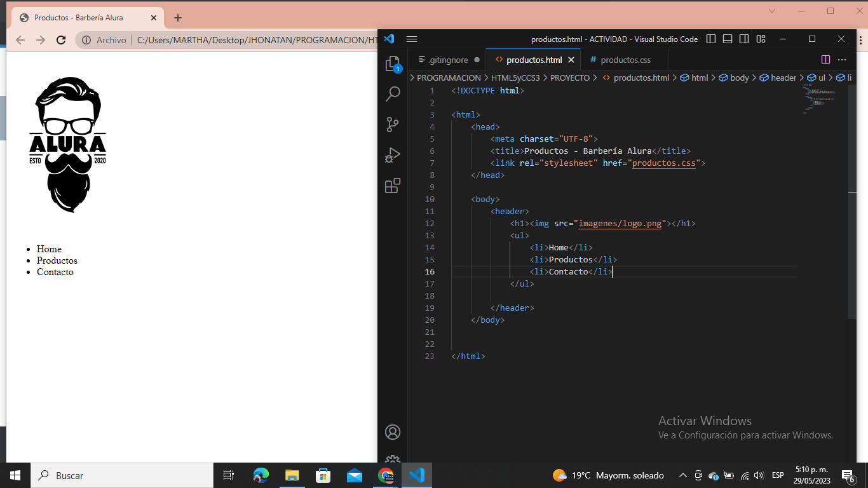Open Chrome tab search chevron

(772, 11)
